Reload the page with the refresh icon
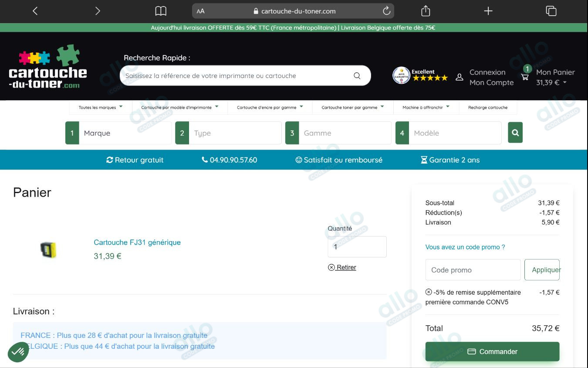 click(x=386, y=11)
